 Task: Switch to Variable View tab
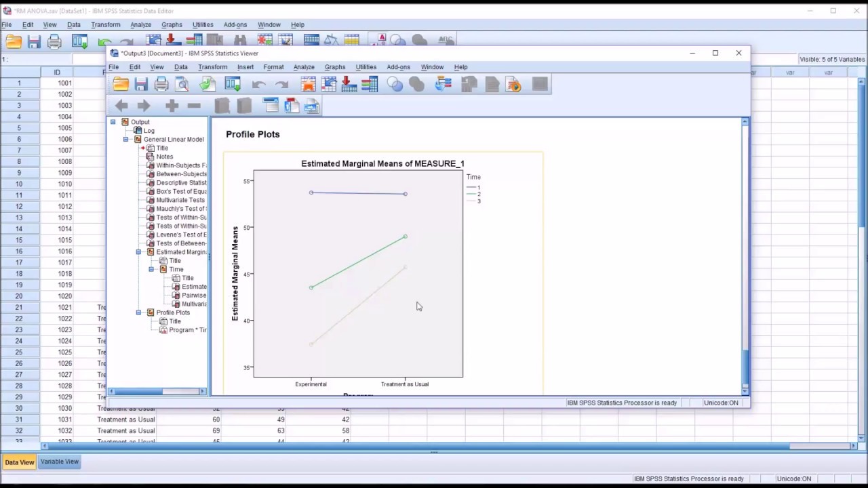coord(60,462)
